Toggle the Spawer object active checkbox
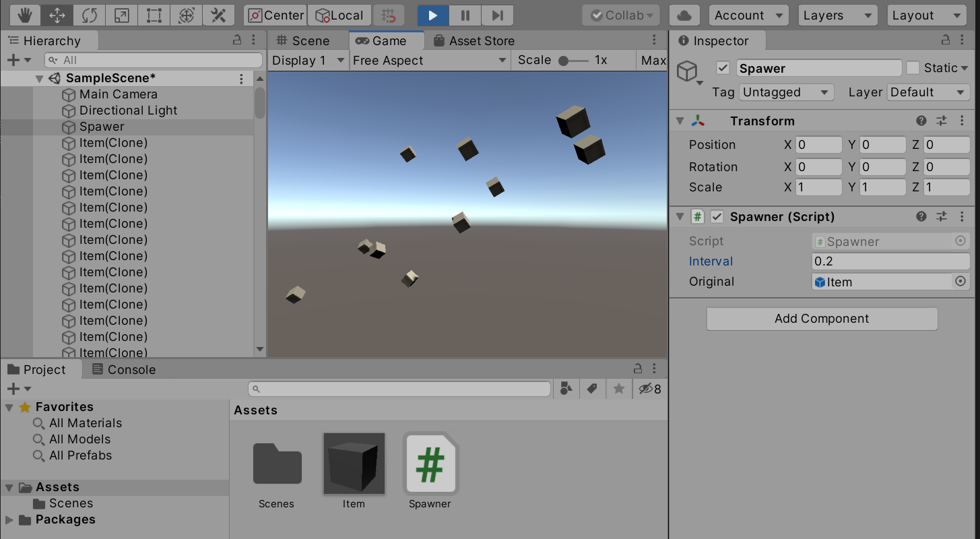This screenshot has height=539, width=980. 723,68
